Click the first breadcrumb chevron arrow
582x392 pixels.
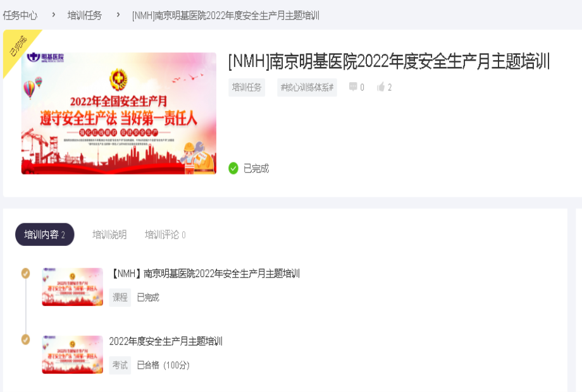(x=53, y=15)
